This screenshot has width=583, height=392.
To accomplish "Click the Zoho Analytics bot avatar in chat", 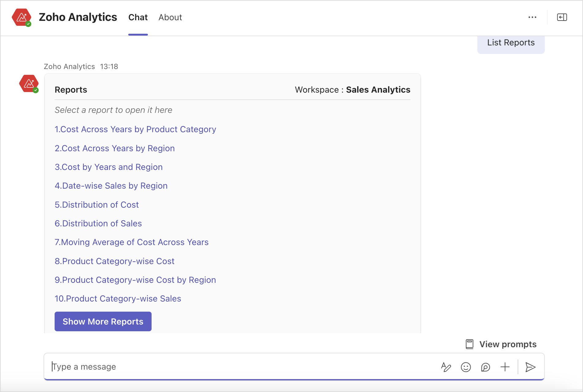I will pos(29,83).
